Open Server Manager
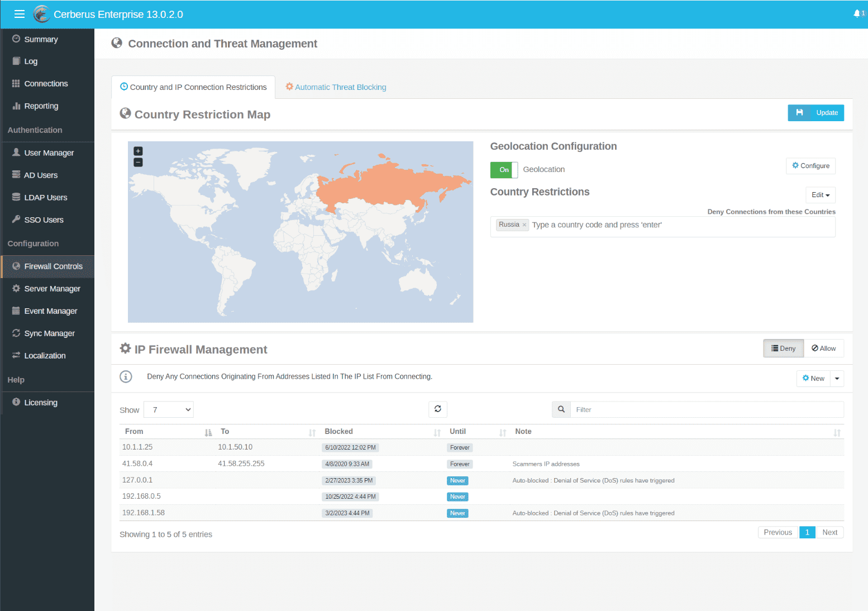Screen dimensions: 868x611 47,289
